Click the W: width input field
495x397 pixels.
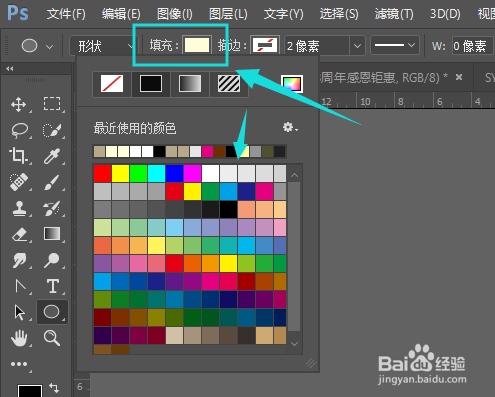(473, 45)
